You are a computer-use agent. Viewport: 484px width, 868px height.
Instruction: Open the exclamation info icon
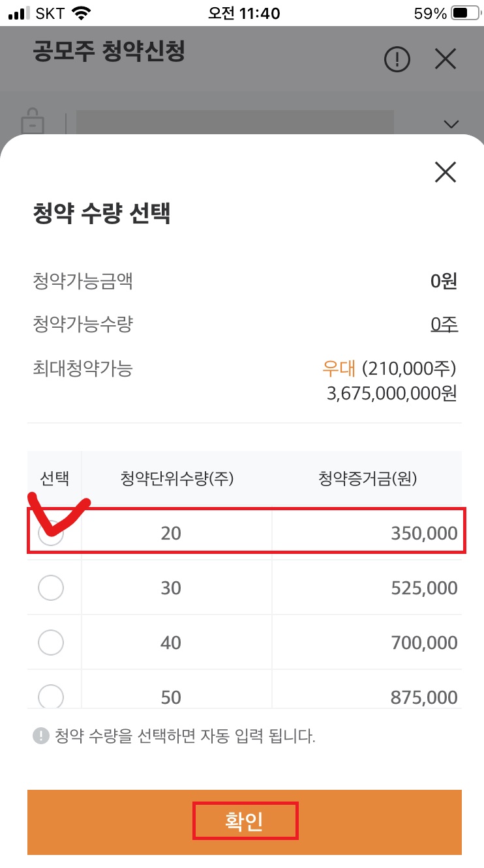click(x=397, y=59)
